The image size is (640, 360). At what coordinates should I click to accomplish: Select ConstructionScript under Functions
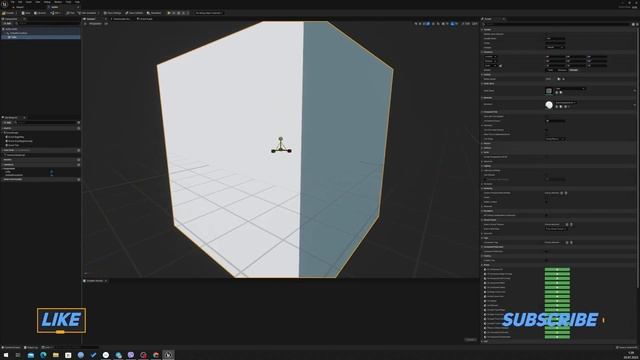[x=15, y=155]
